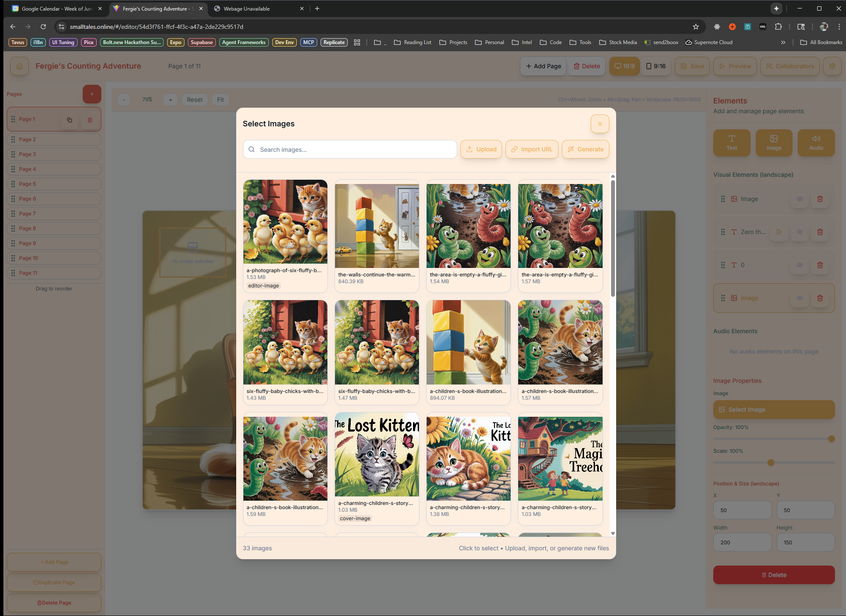The width and height of the screenshot is (846, 616).
Task: Open the All Bookmarks folder
Action: coord(821,42)
